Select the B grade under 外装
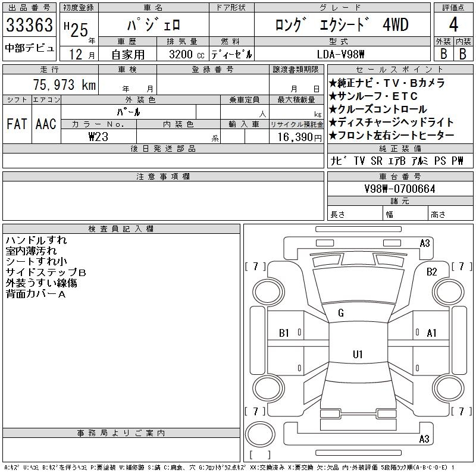The height and width of the screenshot is (476, 476). click(443, 54)
